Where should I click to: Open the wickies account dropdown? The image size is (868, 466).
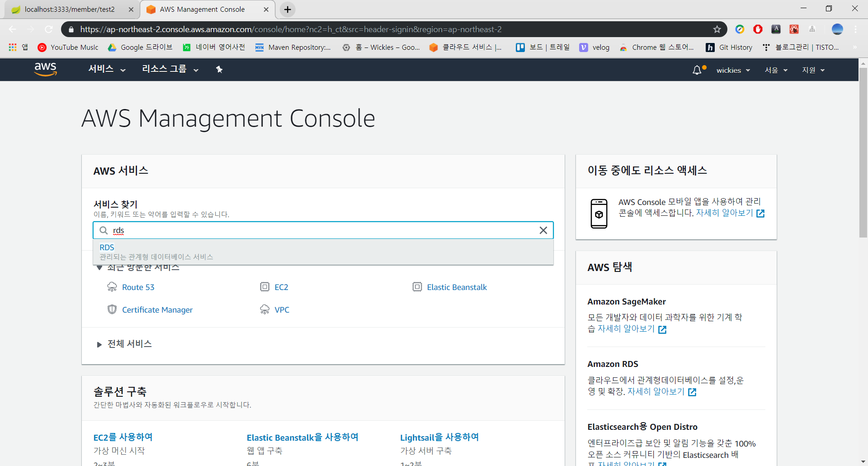tap(733, 70)
